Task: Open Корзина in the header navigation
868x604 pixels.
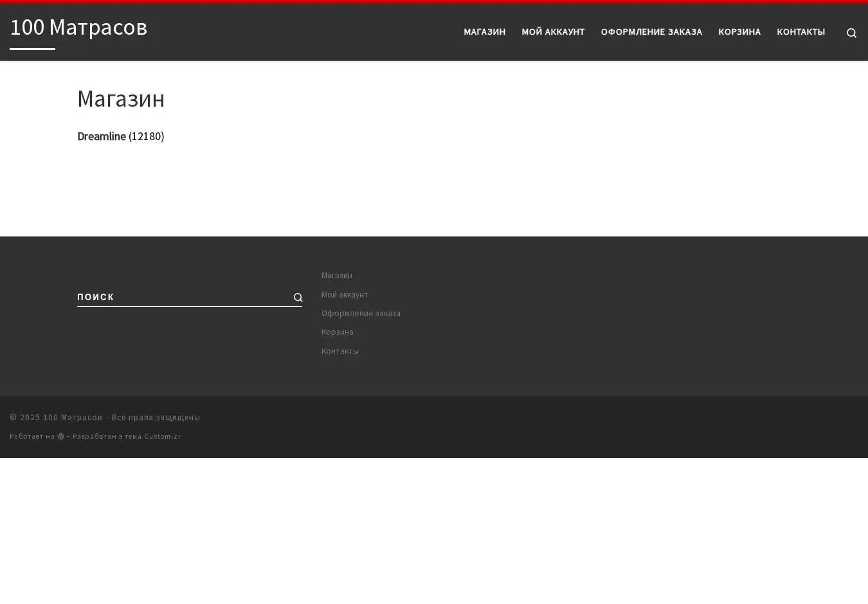Action: [739, 32]
